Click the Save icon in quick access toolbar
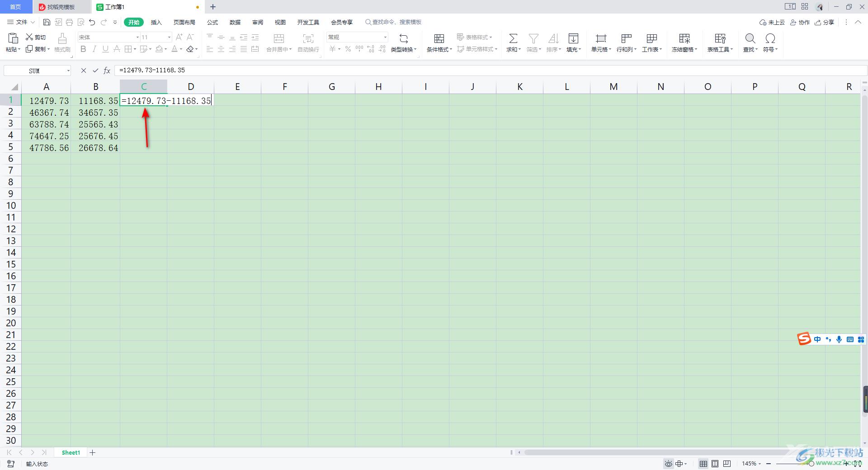 pyautogui.click(x=47, y=22)
